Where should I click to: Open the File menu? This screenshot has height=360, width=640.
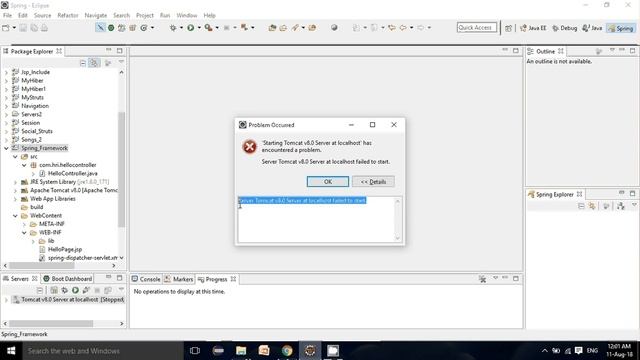[x=7, y=15]
